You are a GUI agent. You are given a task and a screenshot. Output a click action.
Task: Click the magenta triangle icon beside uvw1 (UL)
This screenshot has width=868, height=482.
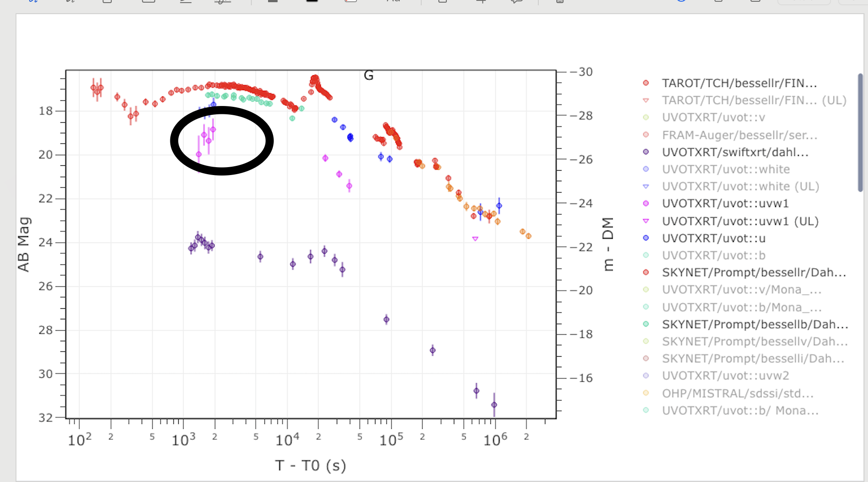tap(646, 221)
